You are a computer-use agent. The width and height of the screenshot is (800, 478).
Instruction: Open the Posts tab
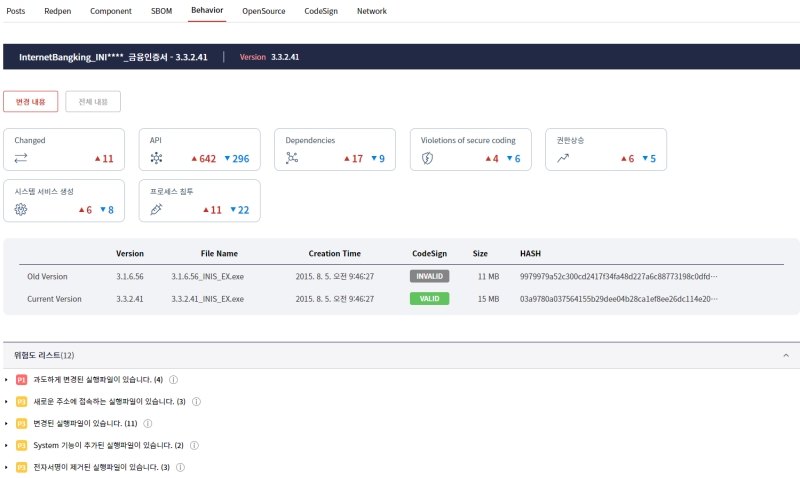15,11
